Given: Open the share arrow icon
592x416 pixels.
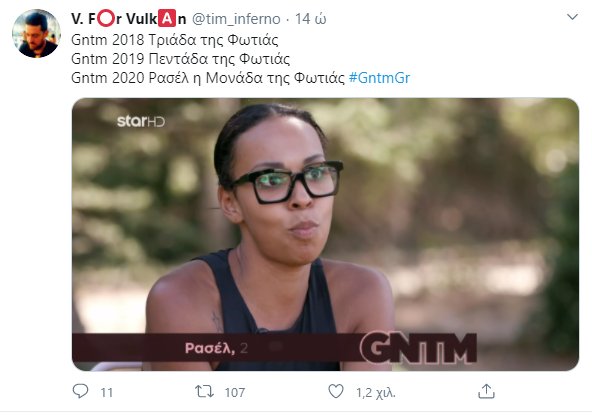Looking at the screenshot, I should [486, 391].
